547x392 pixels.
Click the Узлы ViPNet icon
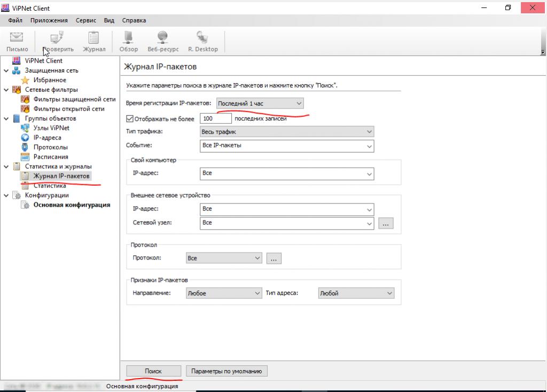pos(25,128)
